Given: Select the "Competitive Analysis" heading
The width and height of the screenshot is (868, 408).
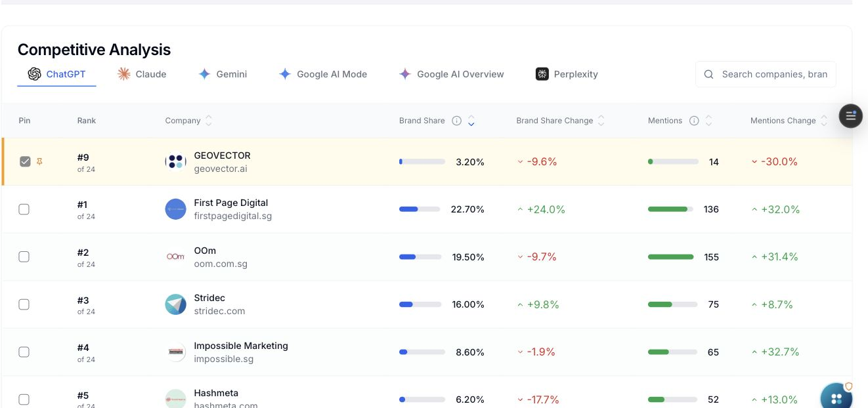Looking at the screenshot, I should pos(94,50).
